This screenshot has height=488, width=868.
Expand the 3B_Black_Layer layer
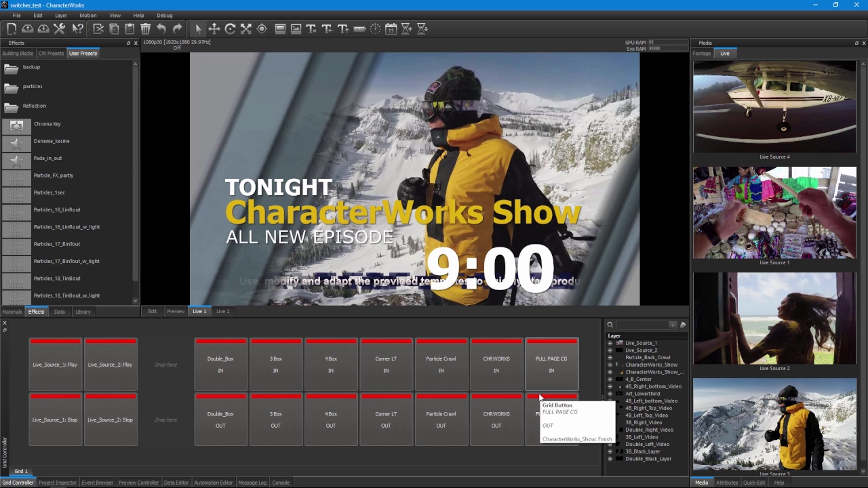pyautogui.click(x=610, y=451)
